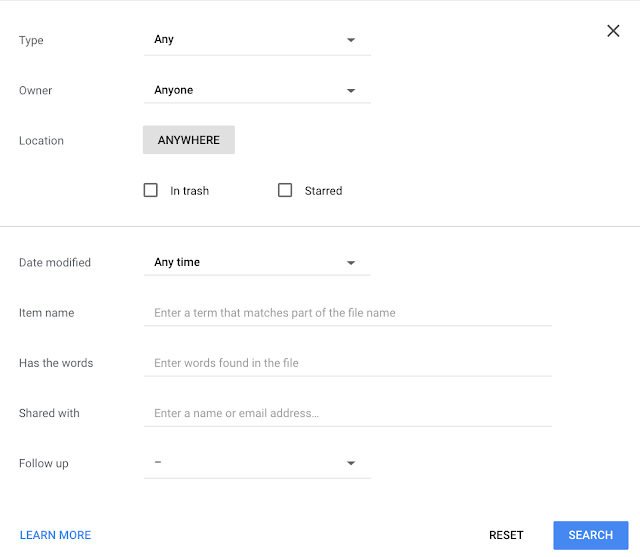Close the advanced search dialog

point(613,31)
